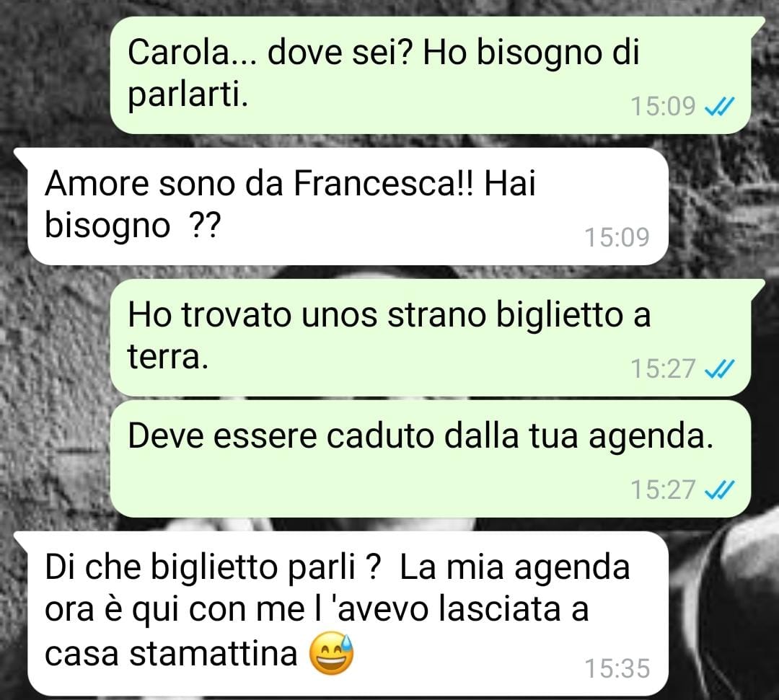This screenshot has height=700, width=779.
Task: Tap blue read ticks on 'Carola... dove sei?' message
Action: tap(719, 106)
